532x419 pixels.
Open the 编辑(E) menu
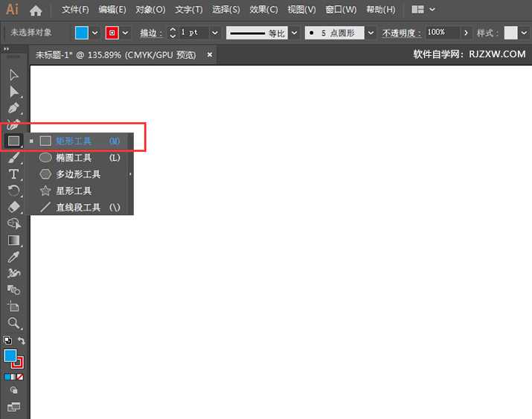click(112, 10)
